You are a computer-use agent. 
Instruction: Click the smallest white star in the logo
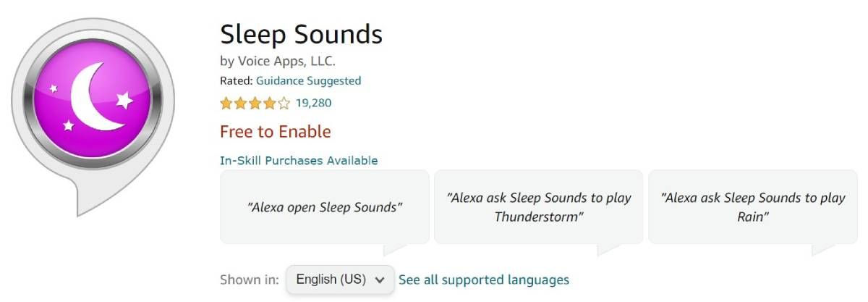coord(53,88)
